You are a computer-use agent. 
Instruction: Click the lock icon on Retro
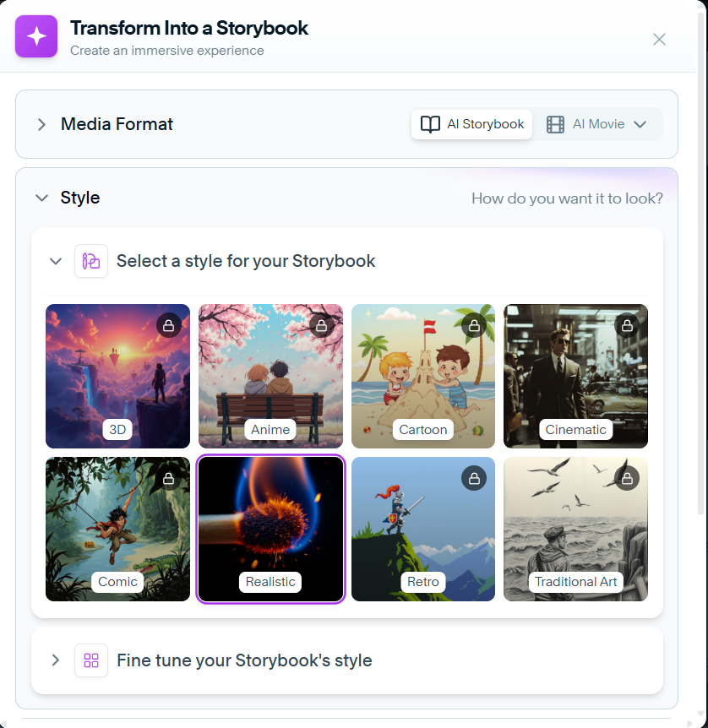pyautogui.click(x=474, y=478)
